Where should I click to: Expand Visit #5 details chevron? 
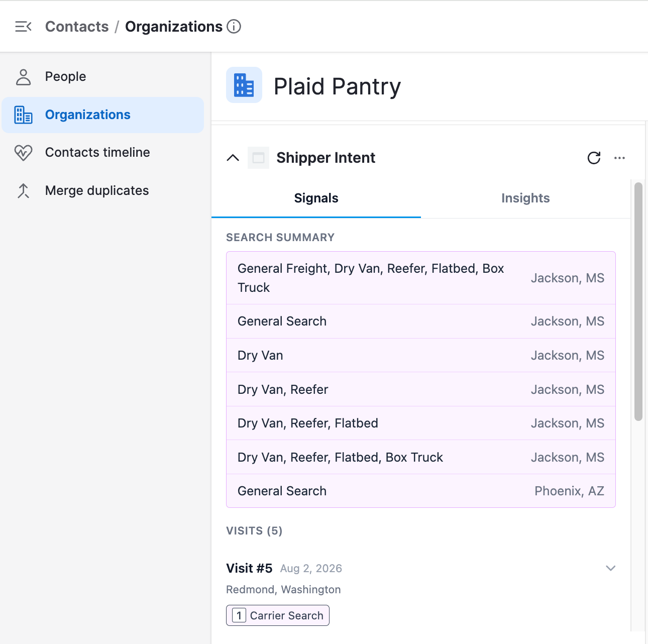pyautogui.click(x=611, y=568)
